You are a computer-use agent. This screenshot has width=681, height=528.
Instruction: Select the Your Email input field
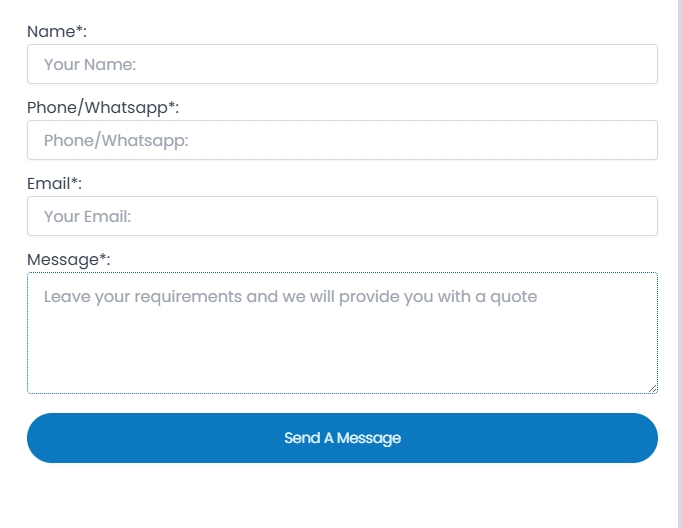pyautogui.click(x=342, y=216)
